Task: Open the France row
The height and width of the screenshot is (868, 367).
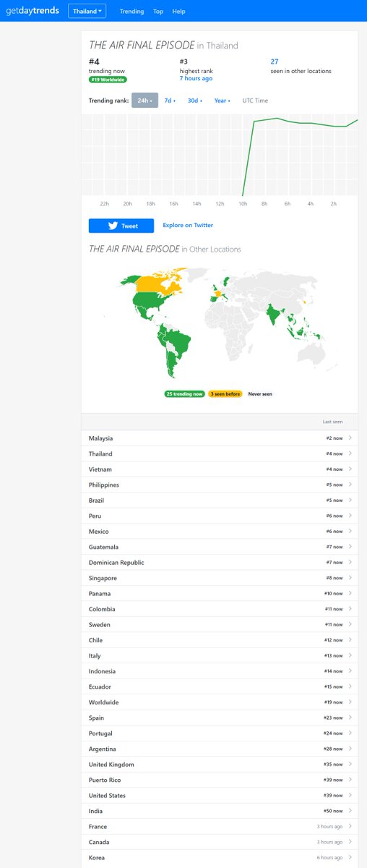Action: pos(220,827)
